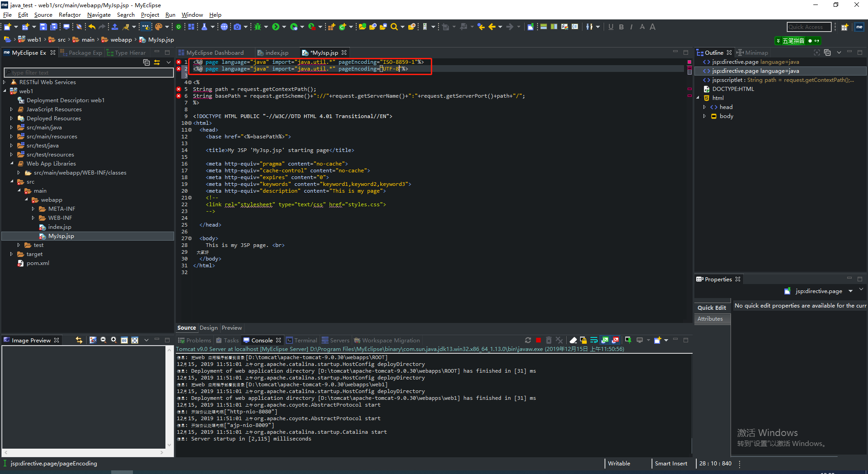Expand the META-INF folder
Screen dimensions: 868x474
pos(33,209)
